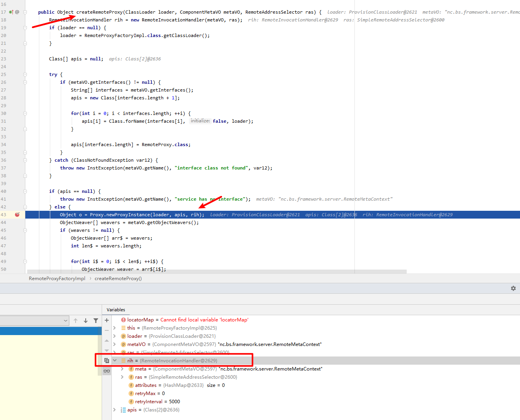This screenshot has height=420, width=520.
Task: Click the New Watch plus icon
Action: tap(107, 320)
